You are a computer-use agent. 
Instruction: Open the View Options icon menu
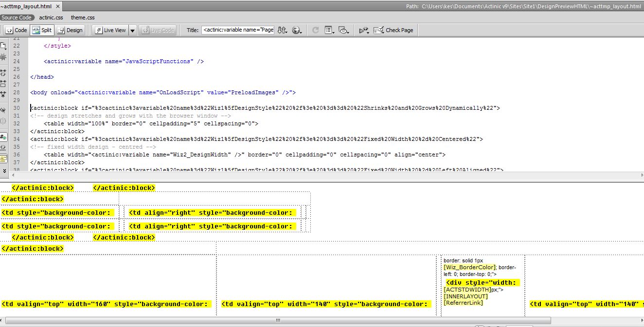click(329, 30)
